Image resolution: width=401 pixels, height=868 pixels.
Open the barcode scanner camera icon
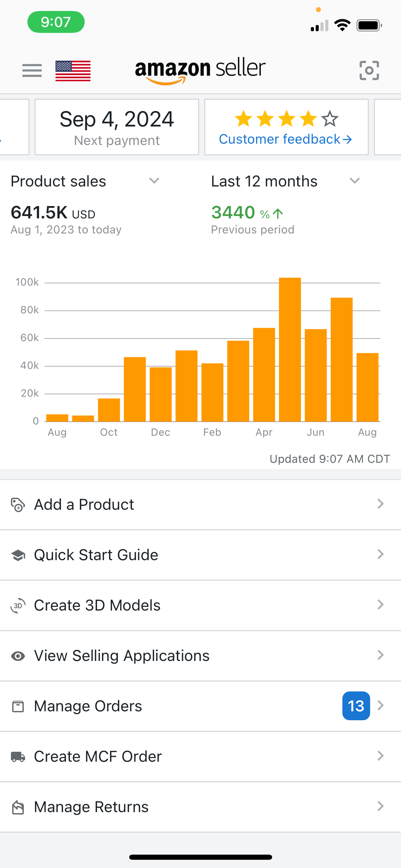coord(369,70)
